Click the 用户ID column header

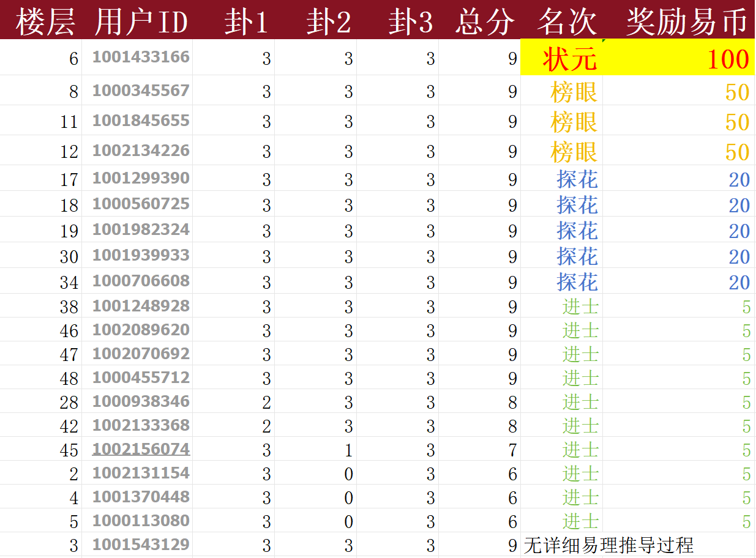click(141, 23)
